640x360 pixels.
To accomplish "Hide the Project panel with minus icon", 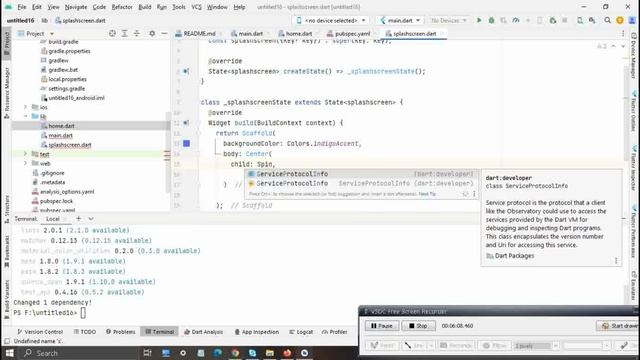I will click(x=164, y=33).
